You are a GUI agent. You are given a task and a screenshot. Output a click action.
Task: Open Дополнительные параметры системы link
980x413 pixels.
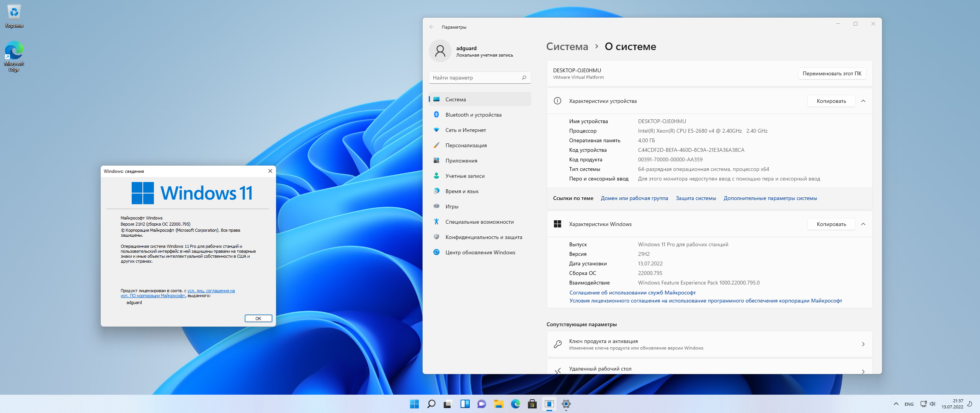[770, 198]
